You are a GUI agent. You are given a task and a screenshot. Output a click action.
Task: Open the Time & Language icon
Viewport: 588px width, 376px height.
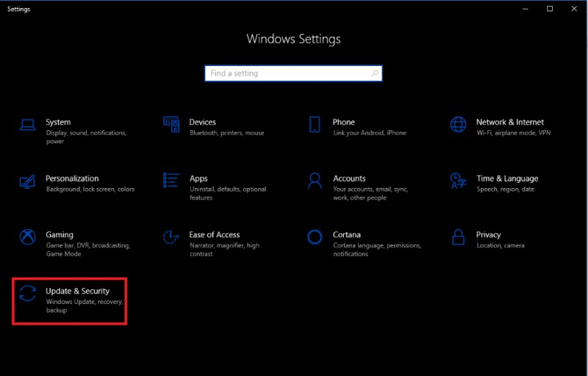pyautogui.click(x=458, y=181)
